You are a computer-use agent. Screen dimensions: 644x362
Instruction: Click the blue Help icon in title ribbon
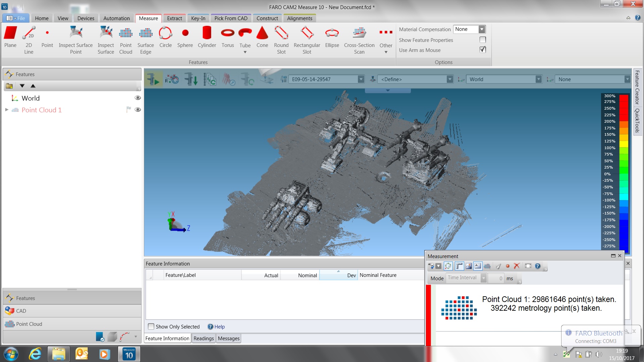click(638, 18)
